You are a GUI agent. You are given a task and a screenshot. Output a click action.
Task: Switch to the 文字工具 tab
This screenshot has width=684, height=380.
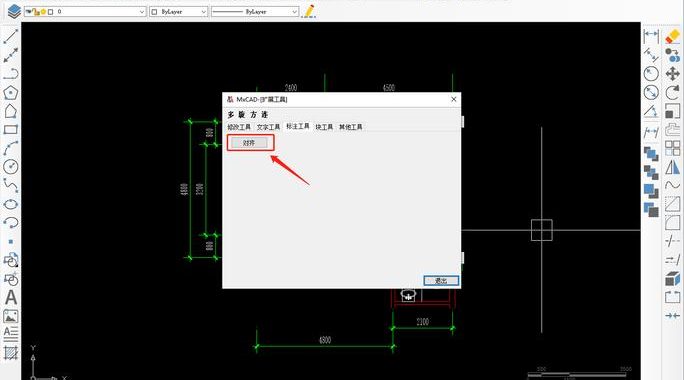268,127
